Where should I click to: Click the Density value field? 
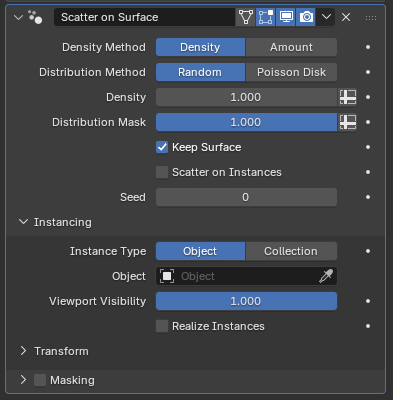[x=246, y=97]
